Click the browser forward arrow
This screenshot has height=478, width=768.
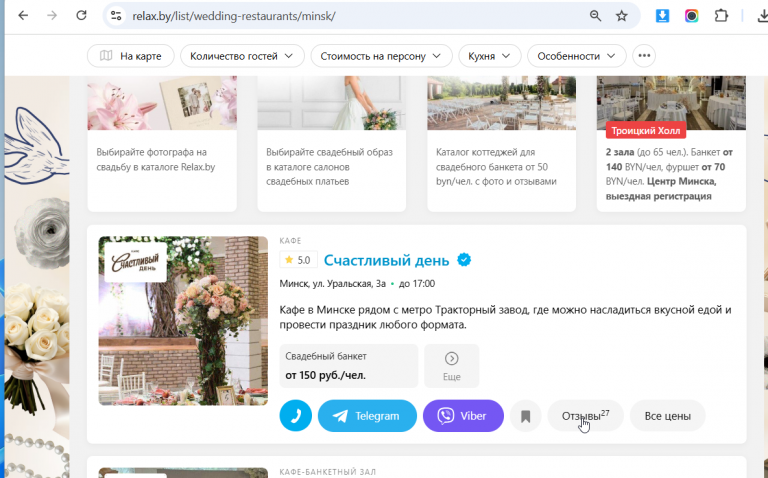click(x=52, y=16)
